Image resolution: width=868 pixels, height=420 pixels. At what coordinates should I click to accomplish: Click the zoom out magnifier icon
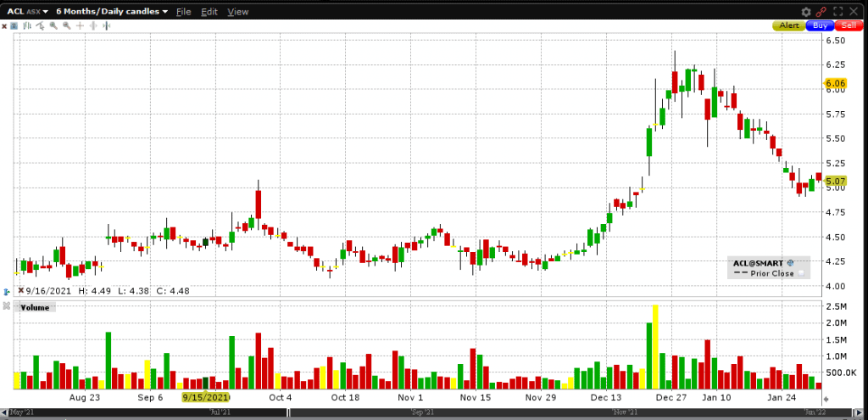click(x=64, y=25)
